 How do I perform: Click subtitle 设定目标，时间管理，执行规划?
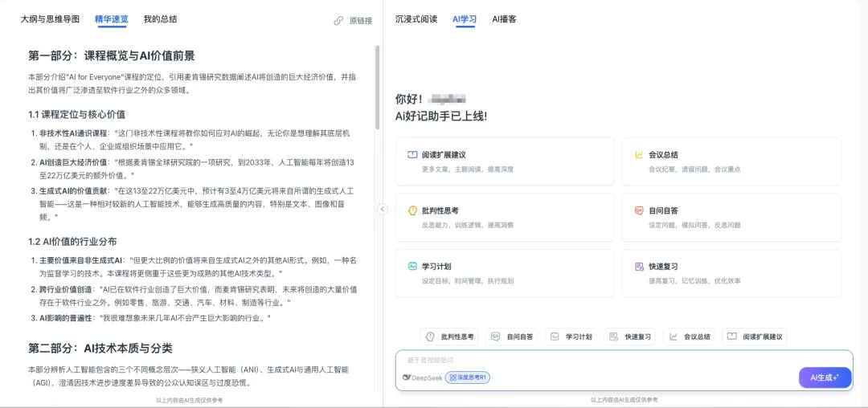pos(468,281)
